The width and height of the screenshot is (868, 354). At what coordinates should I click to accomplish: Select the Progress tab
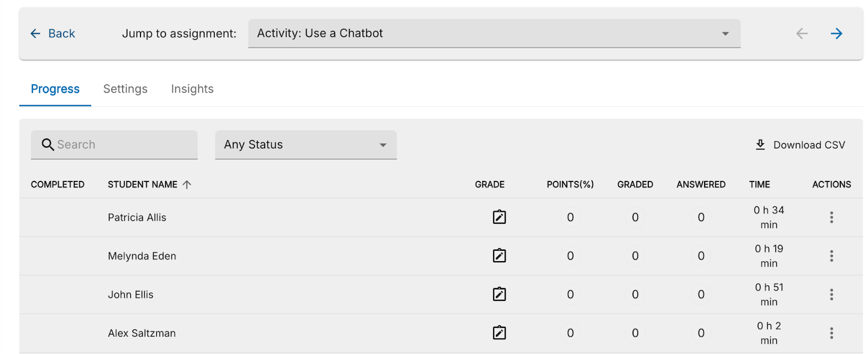point(55,89)
